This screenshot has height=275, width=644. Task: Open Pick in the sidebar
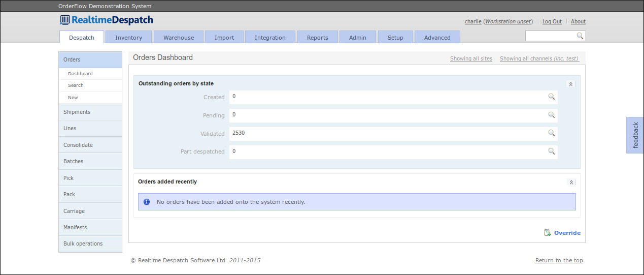(90, 178)
